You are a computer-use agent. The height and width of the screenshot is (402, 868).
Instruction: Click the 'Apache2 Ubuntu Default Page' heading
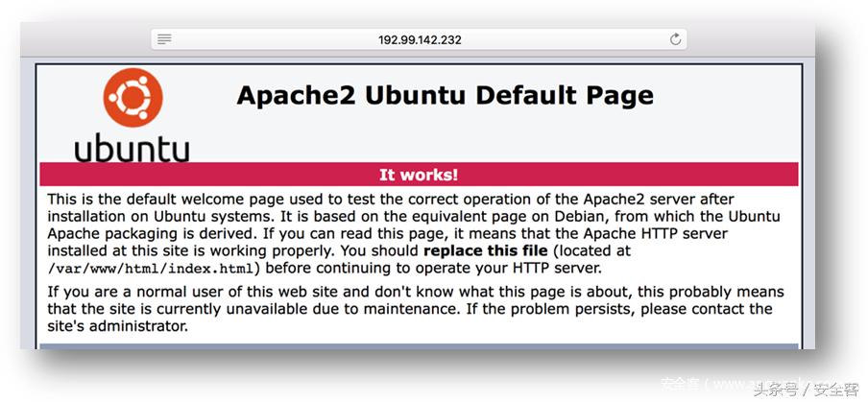click(x=445, y=96)
